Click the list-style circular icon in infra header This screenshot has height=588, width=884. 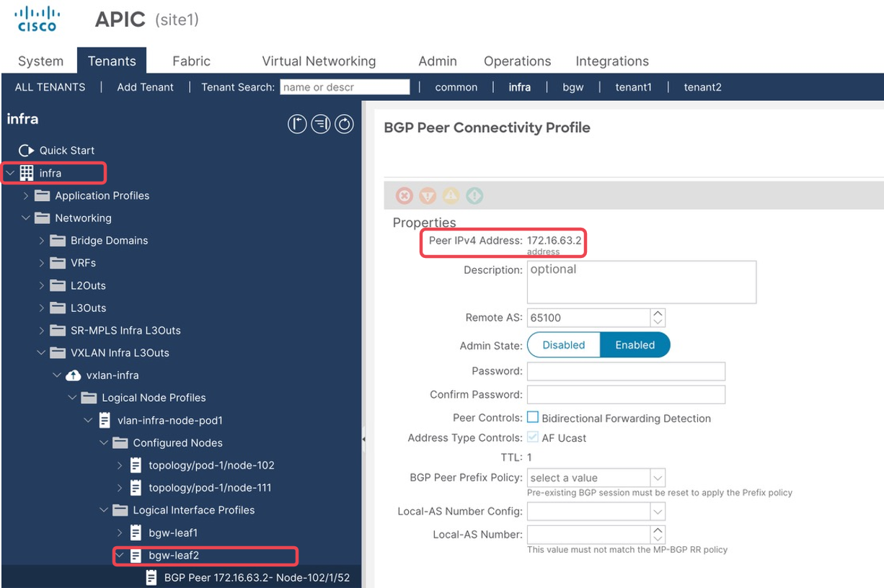(x=321, y=124)
